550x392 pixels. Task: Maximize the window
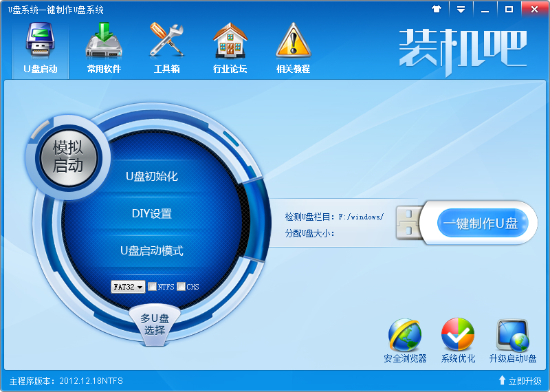(509, 9)
